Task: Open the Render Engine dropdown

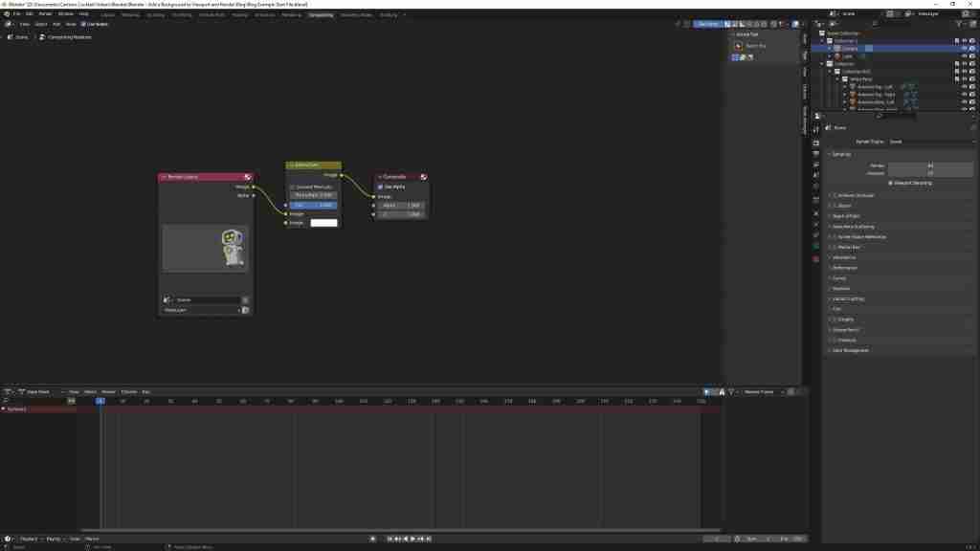Action: coord(930,142)
